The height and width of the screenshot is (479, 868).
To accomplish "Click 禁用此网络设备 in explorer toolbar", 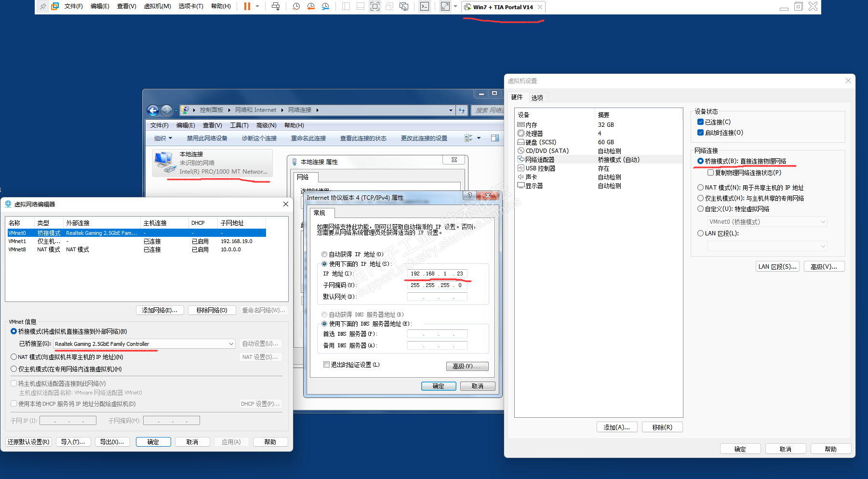I will pos(207,138).
